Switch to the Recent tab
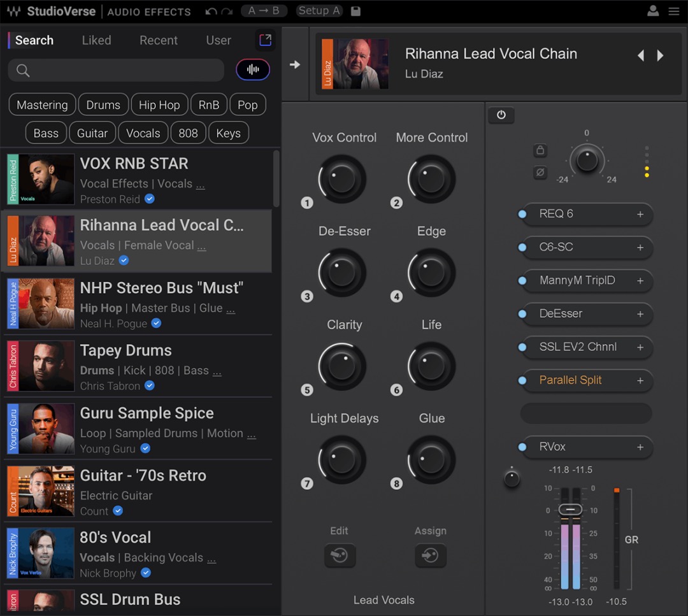Screen dimensions: 688x616 point(159,40)
